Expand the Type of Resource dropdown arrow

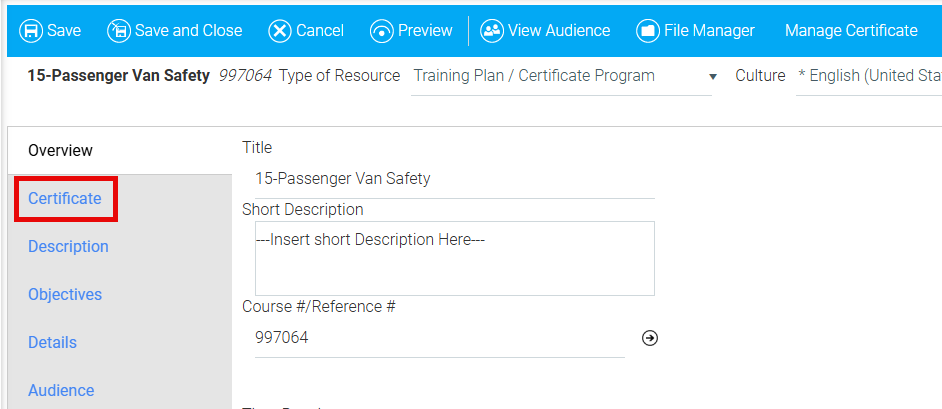pyautogui.click(x=712, y=77)
